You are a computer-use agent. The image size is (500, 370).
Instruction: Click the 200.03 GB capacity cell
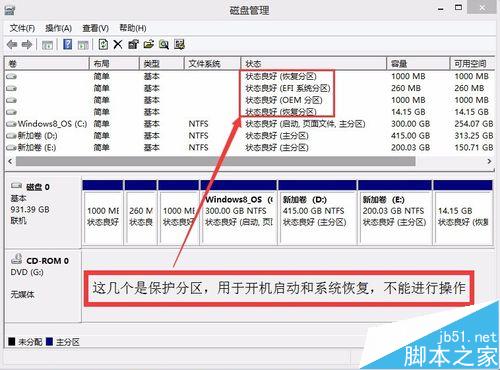[410, 148]
